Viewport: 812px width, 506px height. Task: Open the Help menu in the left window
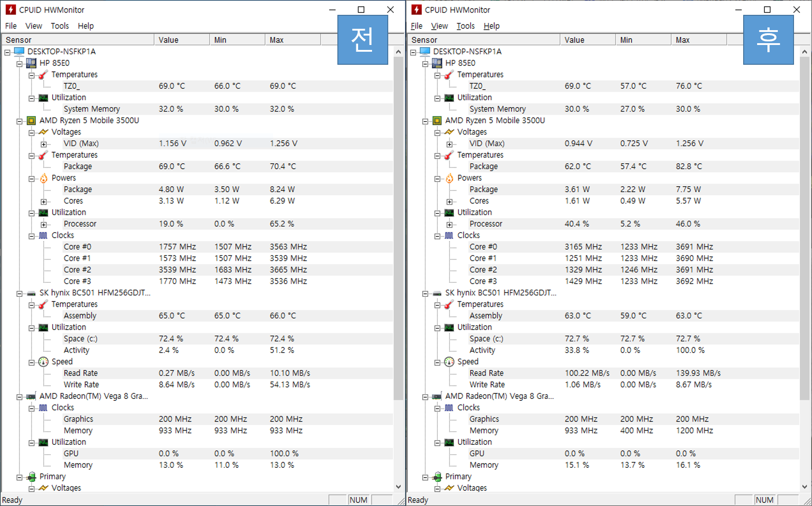point(86,26)
